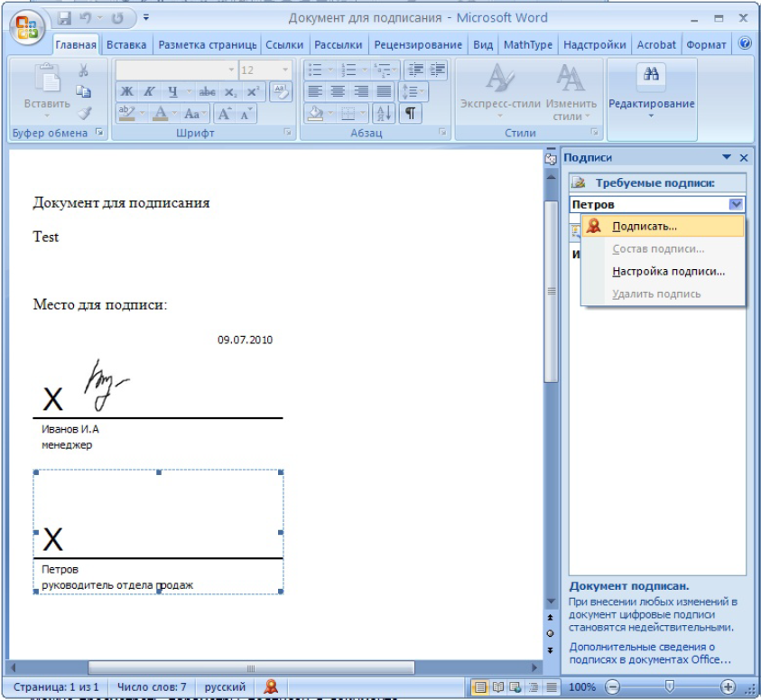Toggle strikethrough formatting
Image resolution: width=761 pixels, height=700 pixels.
tap(208, 91)
